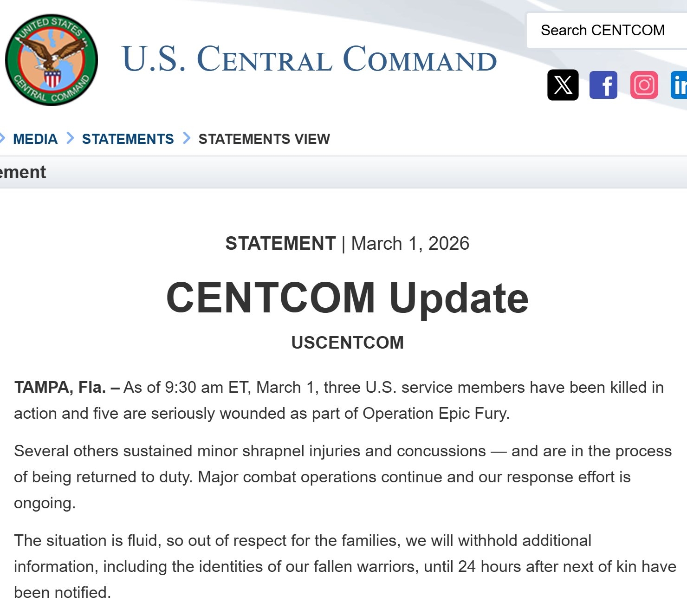Select the STATEMENTS VIEW breadcrumb item
This screenshot has width=687, height=616.
pos(264,139)
